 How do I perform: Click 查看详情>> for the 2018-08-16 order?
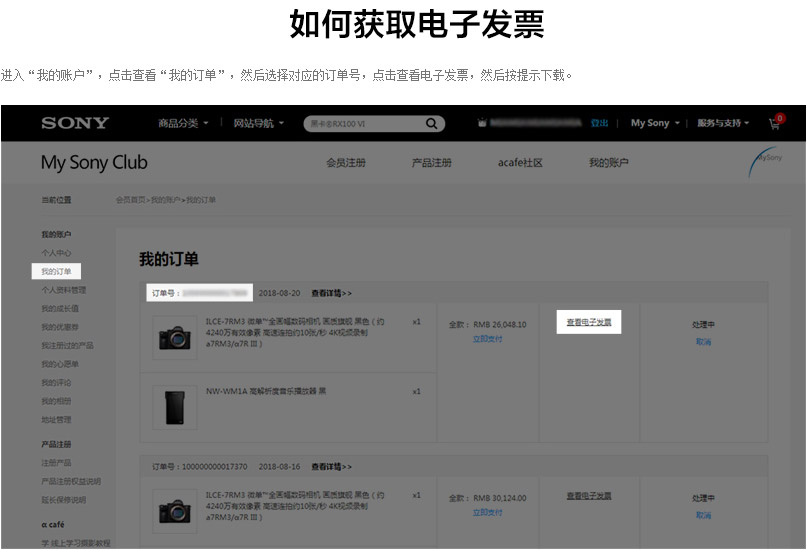point(331,467)
